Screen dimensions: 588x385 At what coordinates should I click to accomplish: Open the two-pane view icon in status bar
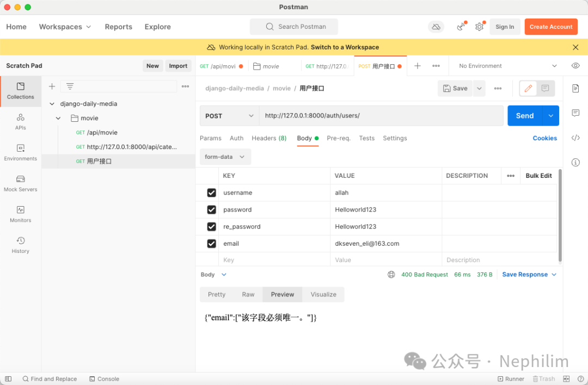(566, 379)
